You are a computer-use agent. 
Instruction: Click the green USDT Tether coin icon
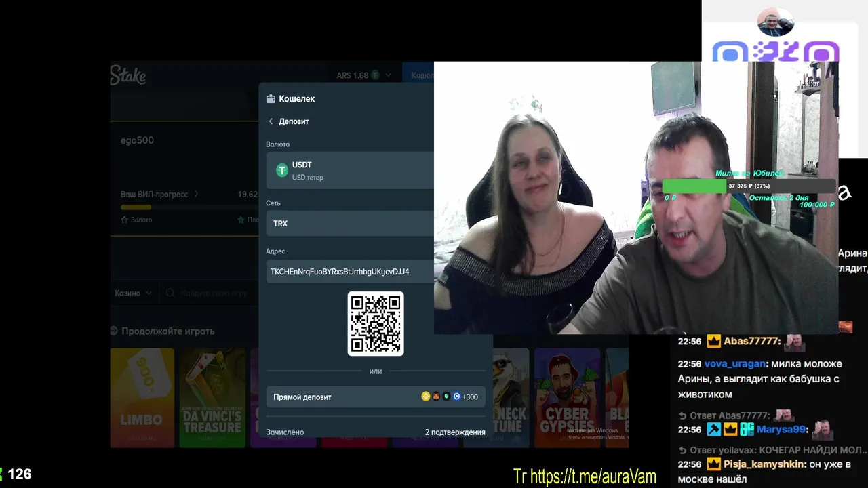pyautogui.click(x=282, y=170)
